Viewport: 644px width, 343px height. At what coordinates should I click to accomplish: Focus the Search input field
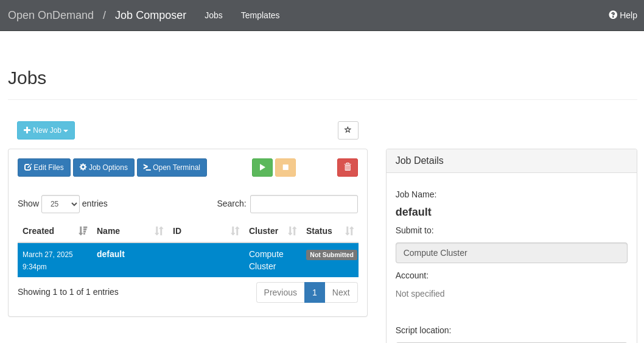pos(304,204)
